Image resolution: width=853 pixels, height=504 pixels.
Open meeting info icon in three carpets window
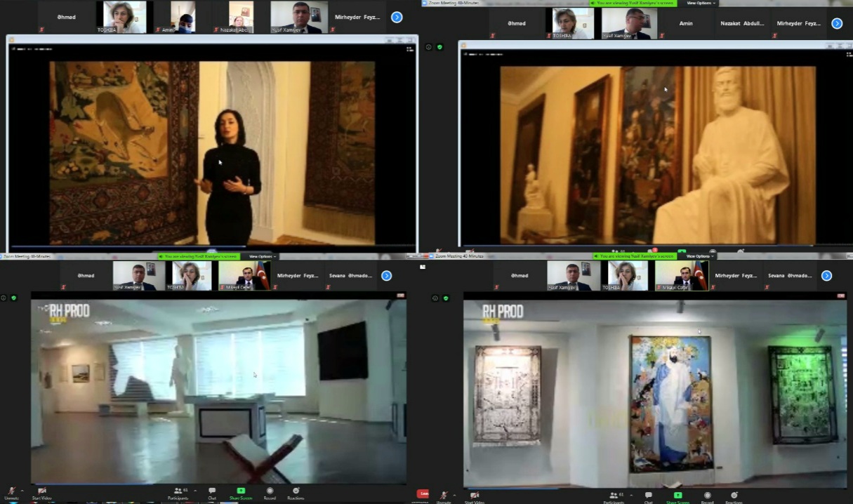point(436,298)
